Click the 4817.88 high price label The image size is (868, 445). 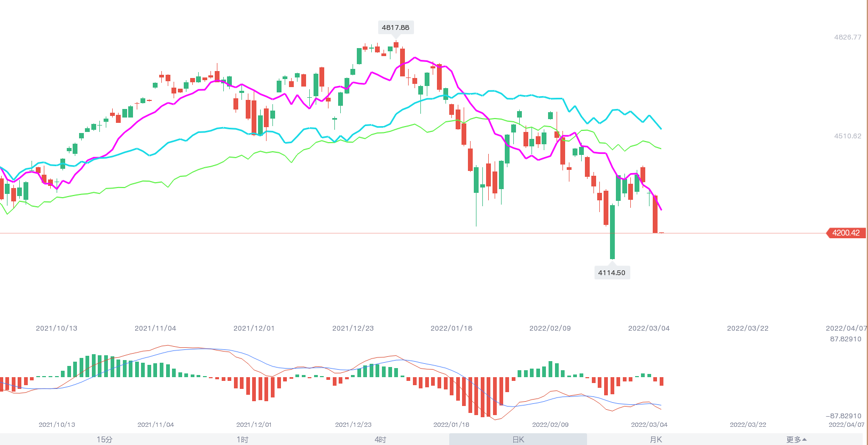[395, 27]
